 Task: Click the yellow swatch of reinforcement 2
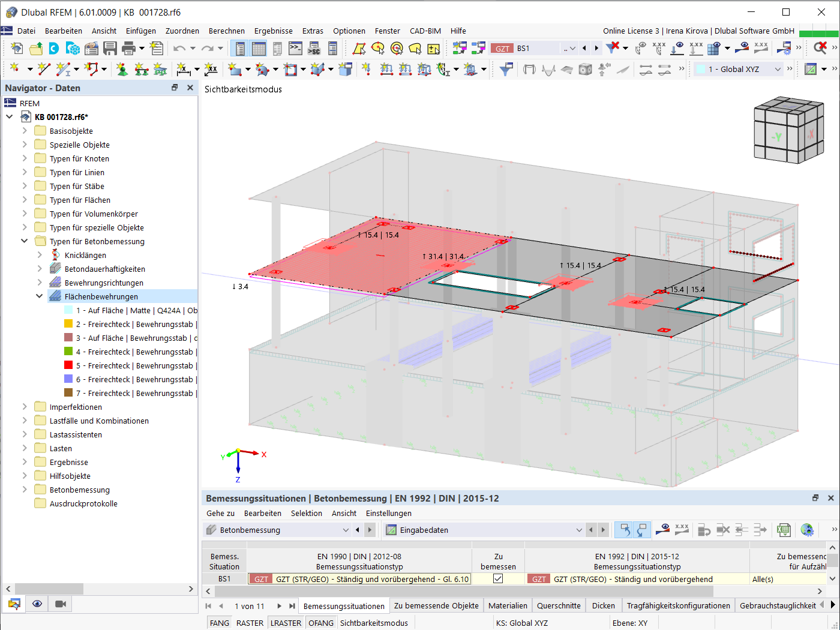pyautogui.click(x=68, y=324)
